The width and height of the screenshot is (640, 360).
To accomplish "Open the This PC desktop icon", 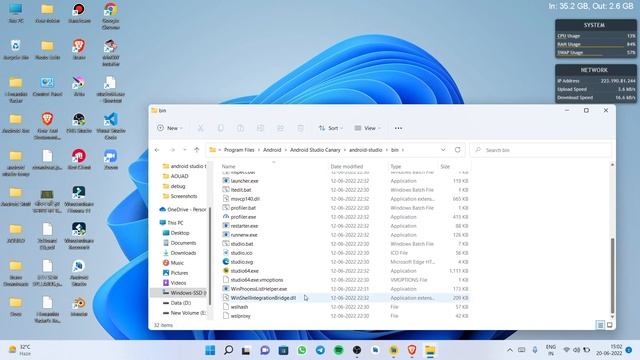I will tap(16, 13).
